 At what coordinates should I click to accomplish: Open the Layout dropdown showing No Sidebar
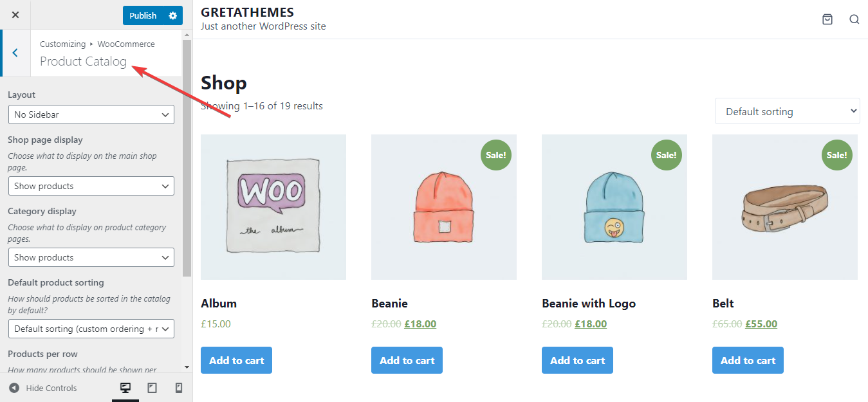click(91, 114)
